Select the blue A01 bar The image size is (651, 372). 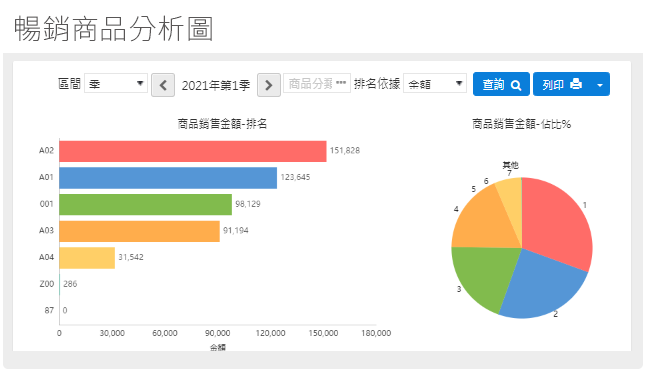pos(168,178)
